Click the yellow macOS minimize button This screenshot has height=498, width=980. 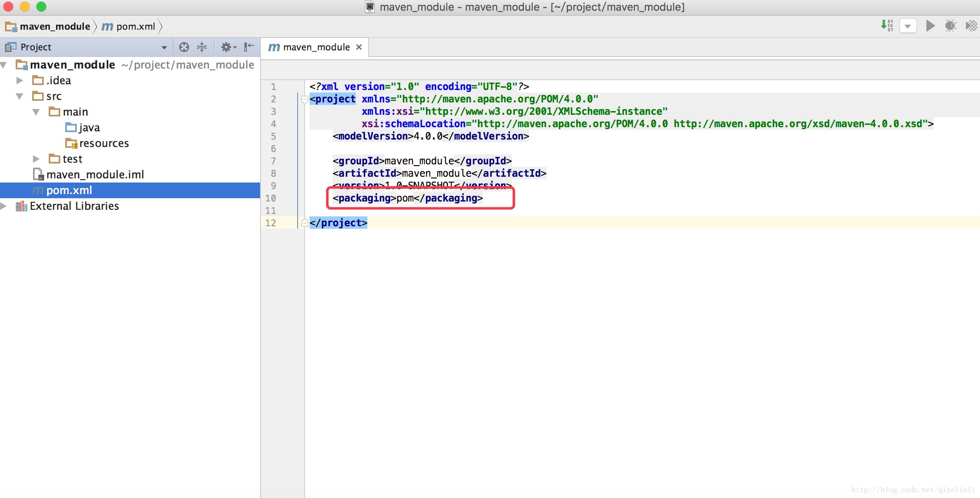(25, 7)
